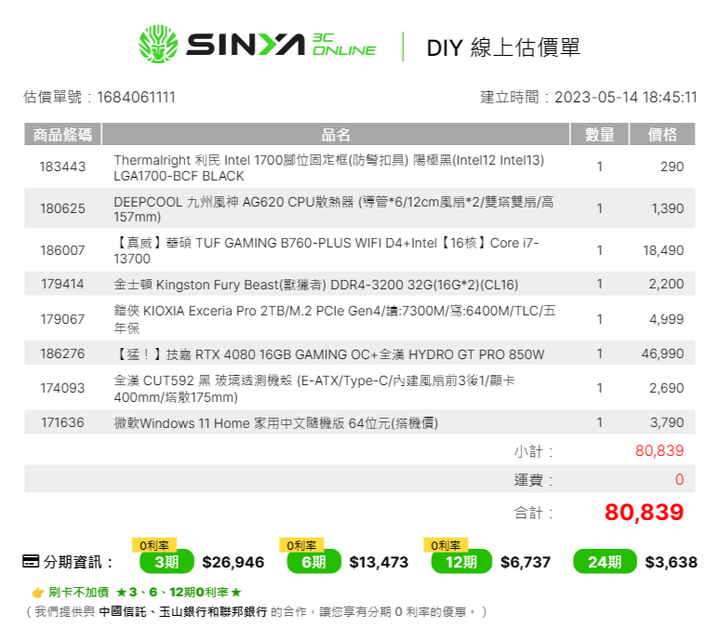
Task: Click product barcode 180625
Action: [x=62, y=209]
